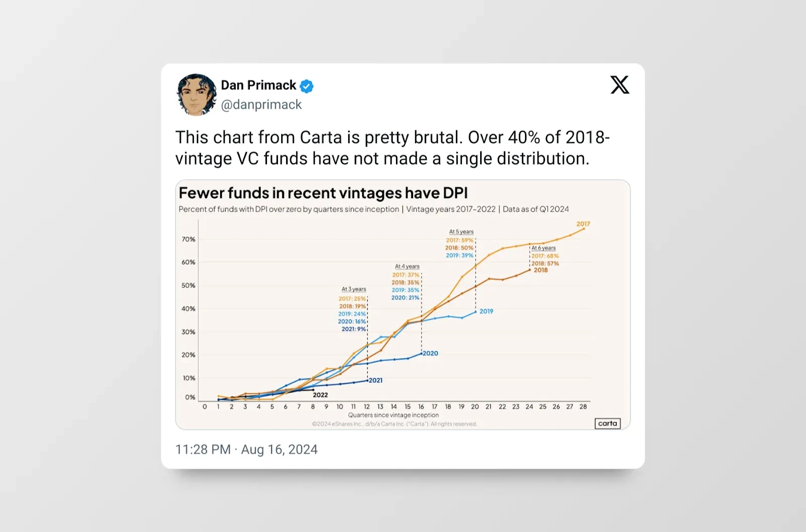Select the 2020 line end label
This screenshot has width=806, height=532.
(430, 354)
